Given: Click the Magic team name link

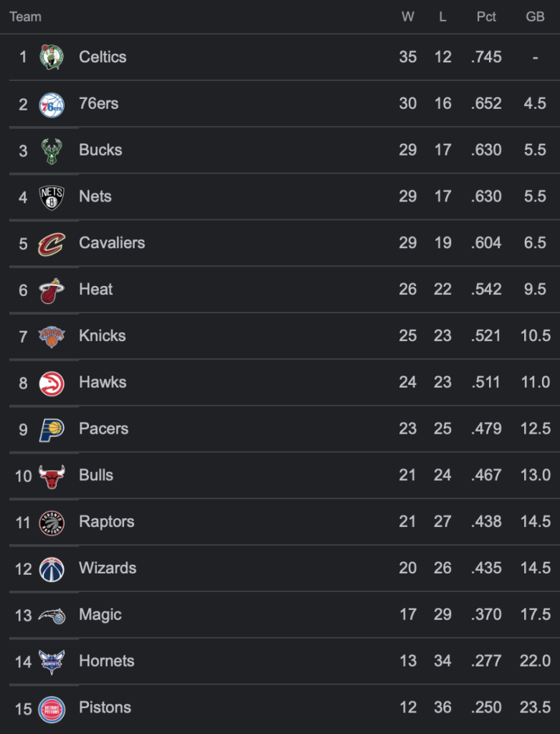Looking at the screenshot, I should click(x=100, y=614).
